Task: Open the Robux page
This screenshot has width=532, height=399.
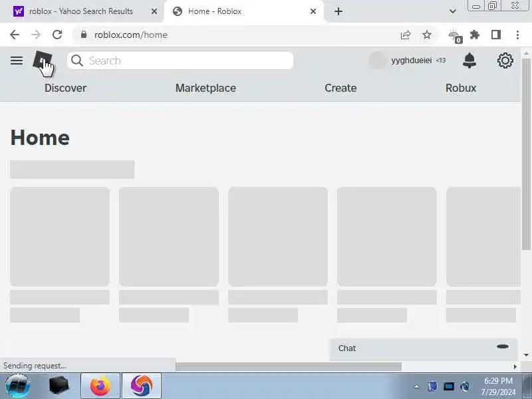Action: tap(461, 88)
